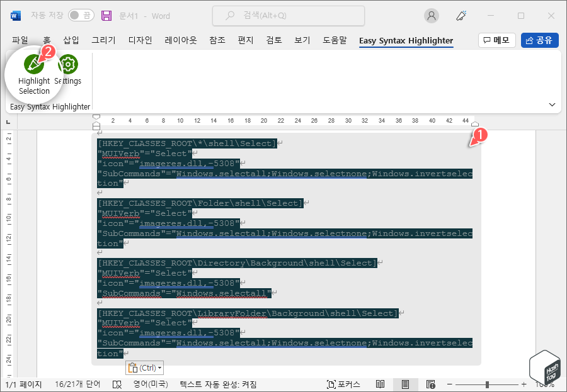Open the 도움말 ribbon tab
Image resolution: width=567 pixels, height=392 pixels.
coord(335,40)
